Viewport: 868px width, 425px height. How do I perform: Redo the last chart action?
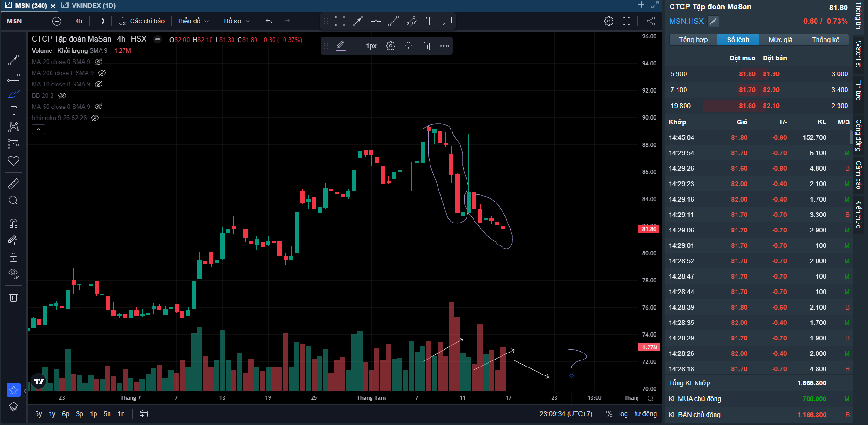coord(286,21)
